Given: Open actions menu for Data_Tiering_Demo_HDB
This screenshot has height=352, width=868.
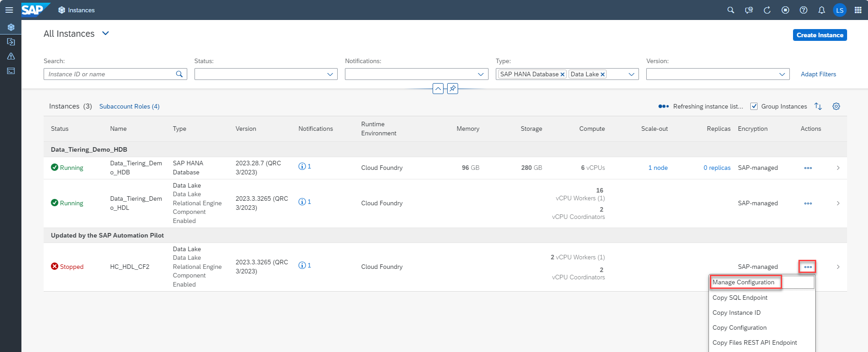Looking at the screenshot, I should 808,168.
